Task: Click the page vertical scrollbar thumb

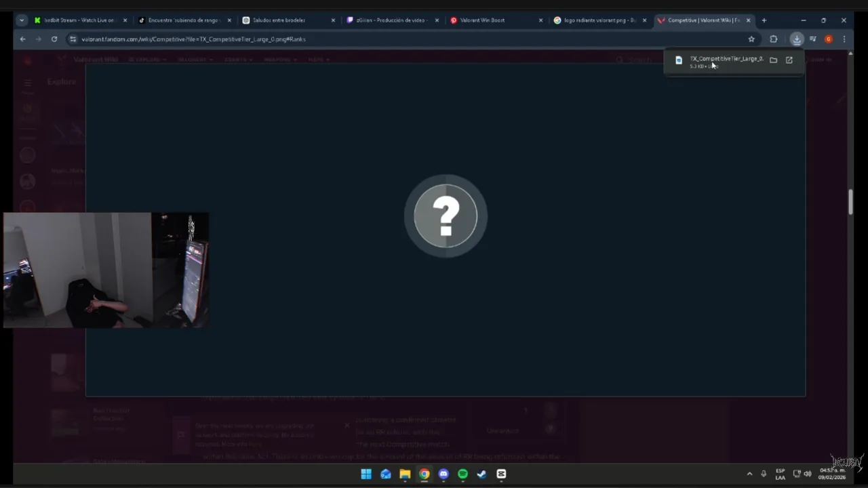Action: (x=850, y=203)
